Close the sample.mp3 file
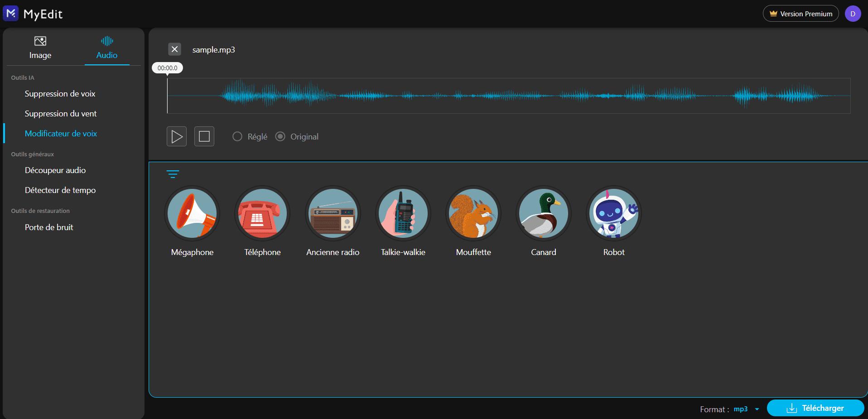 (x=174, y=49)
